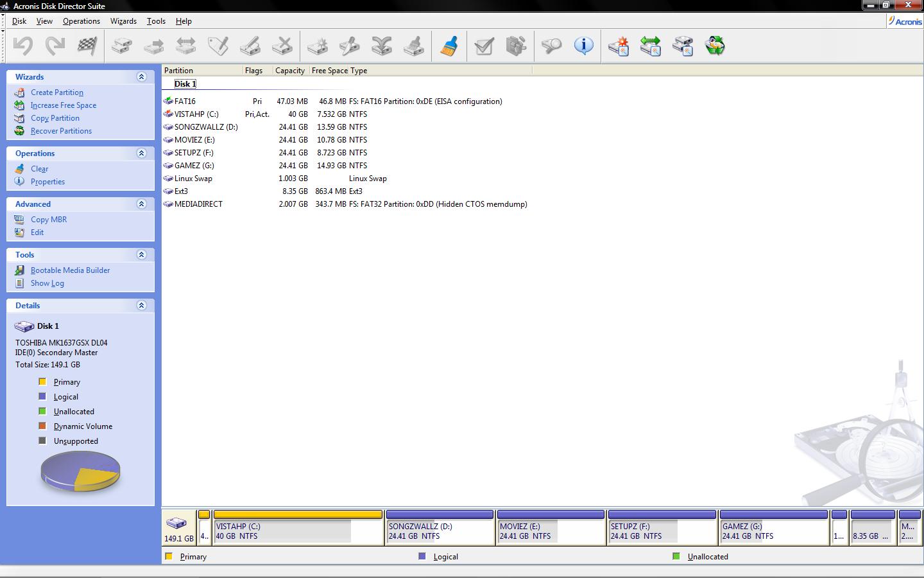Collapse the Tools panel
Image resolution: width=924 pixels, height=578 pixels.
142,254
